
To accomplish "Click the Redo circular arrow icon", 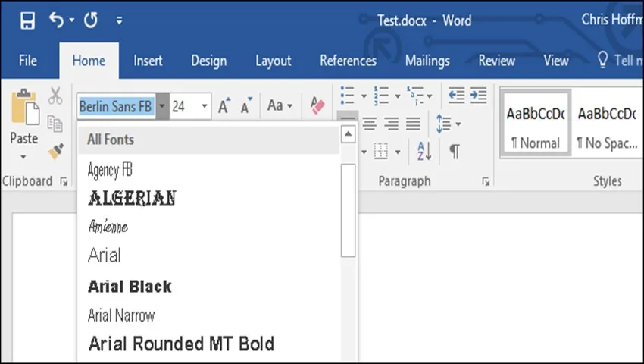I will 91,20.
